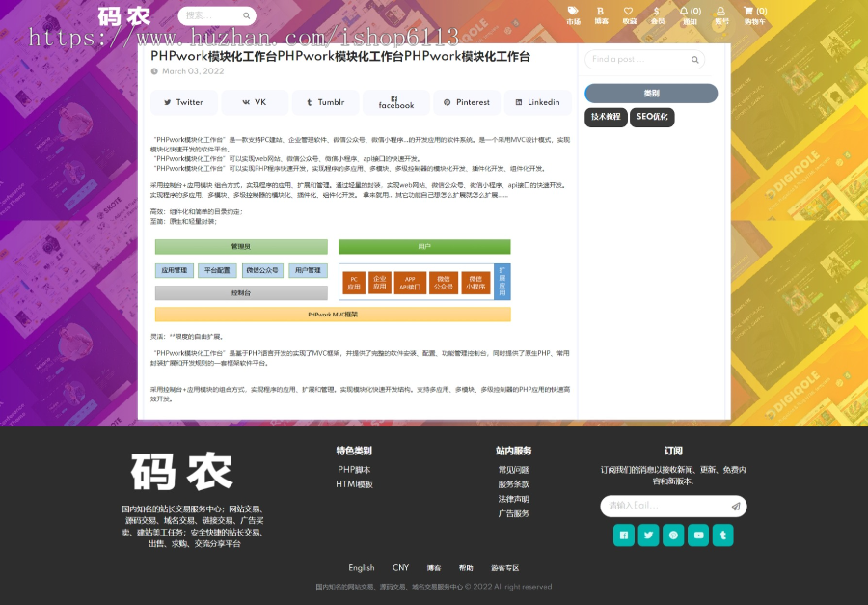Open the 常见问题 footer link

(514, 470)
